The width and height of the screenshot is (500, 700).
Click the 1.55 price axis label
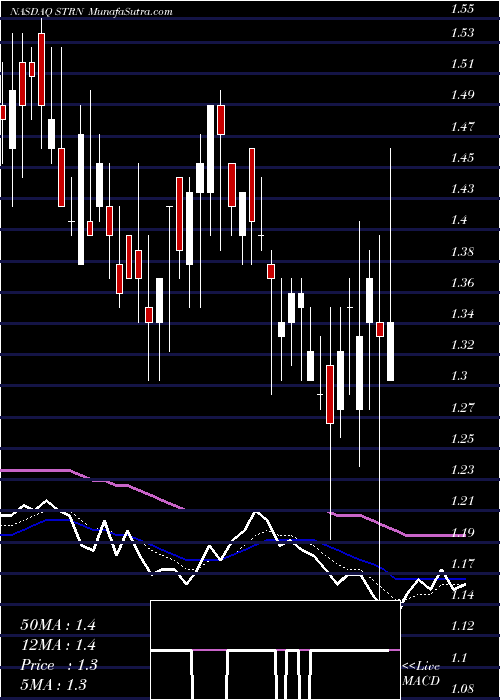coord(462,9)
